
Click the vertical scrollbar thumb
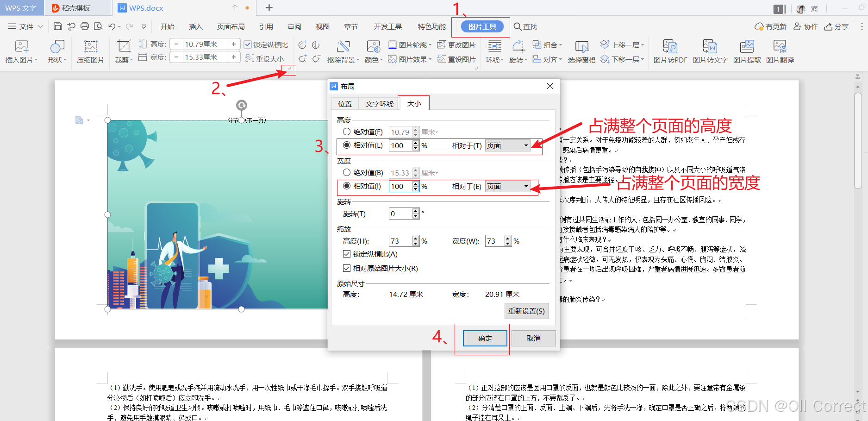858,141
